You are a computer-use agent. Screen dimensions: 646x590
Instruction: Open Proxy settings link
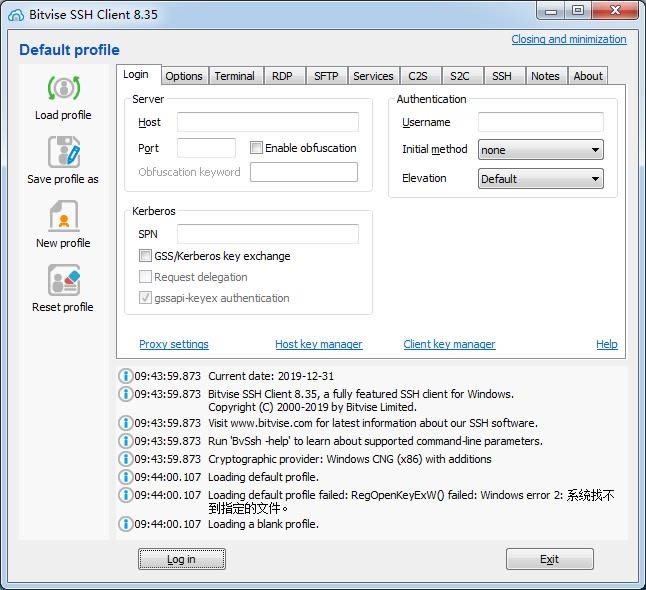[174, 344]
